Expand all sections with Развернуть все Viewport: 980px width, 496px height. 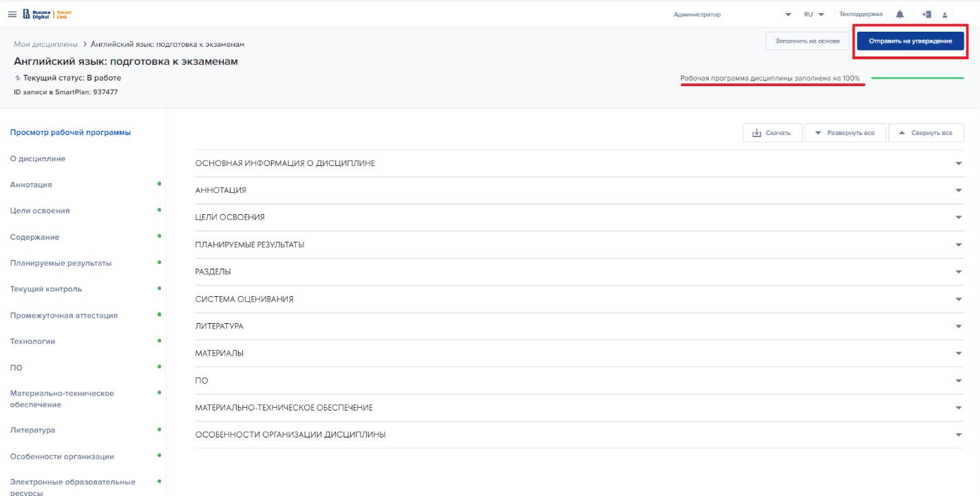(x=845, y=133)
